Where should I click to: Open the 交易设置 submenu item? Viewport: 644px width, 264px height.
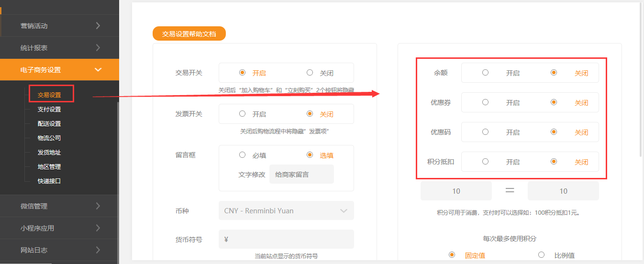coord(49,95)
